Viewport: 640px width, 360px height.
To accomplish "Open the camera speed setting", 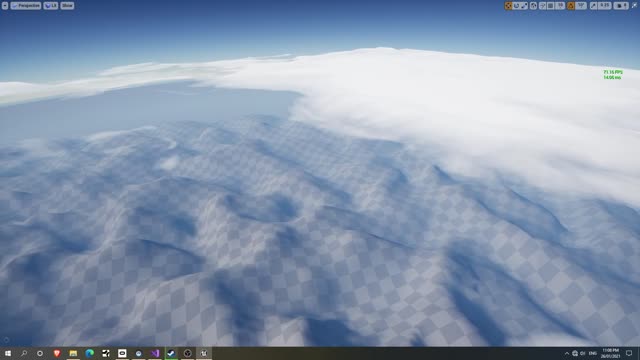I will pos(621,6).
